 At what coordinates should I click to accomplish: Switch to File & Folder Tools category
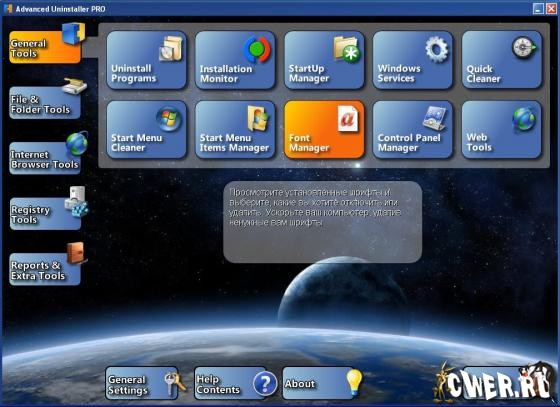point(45,102)
